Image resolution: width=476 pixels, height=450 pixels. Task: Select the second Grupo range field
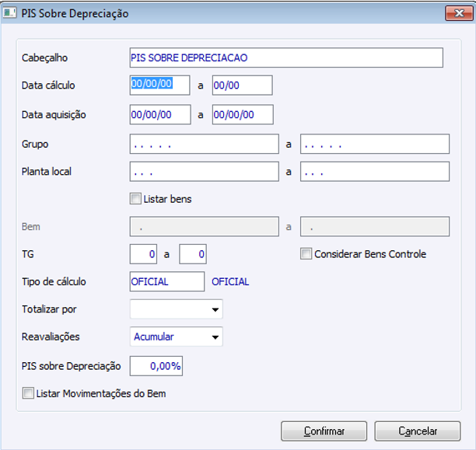click(x=374, y=144)
